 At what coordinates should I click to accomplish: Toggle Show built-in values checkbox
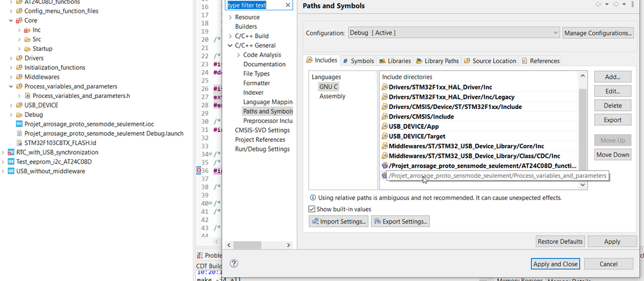click(x=312, y=209)
